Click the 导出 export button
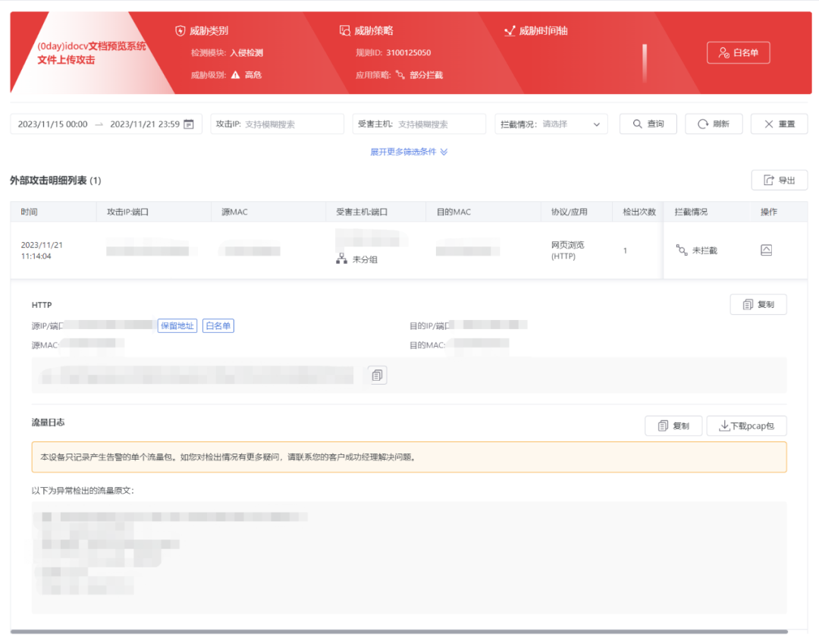 pos(780,181)
